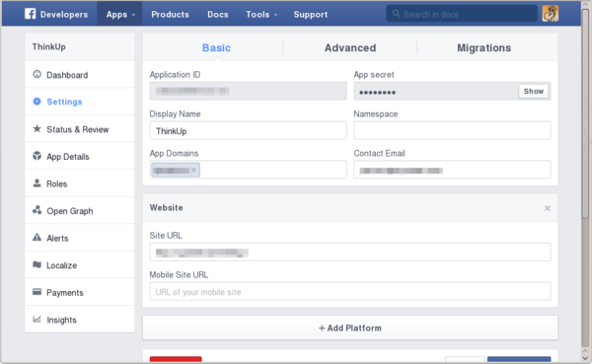Viewport: 592px width, 364px height.
Task: Click the Developers home link
Action: pos(64,15)
